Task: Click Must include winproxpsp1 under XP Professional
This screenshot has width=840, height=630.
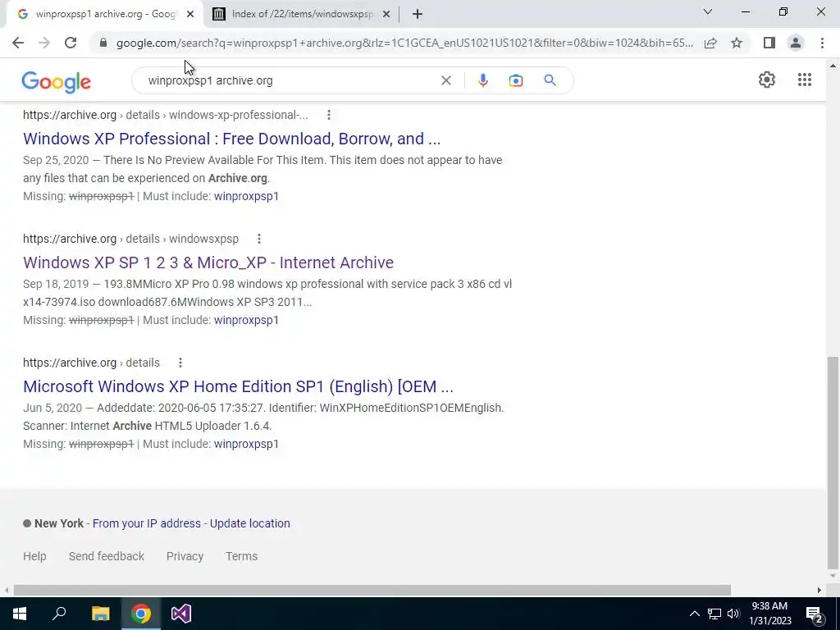Action: [246, 196]
